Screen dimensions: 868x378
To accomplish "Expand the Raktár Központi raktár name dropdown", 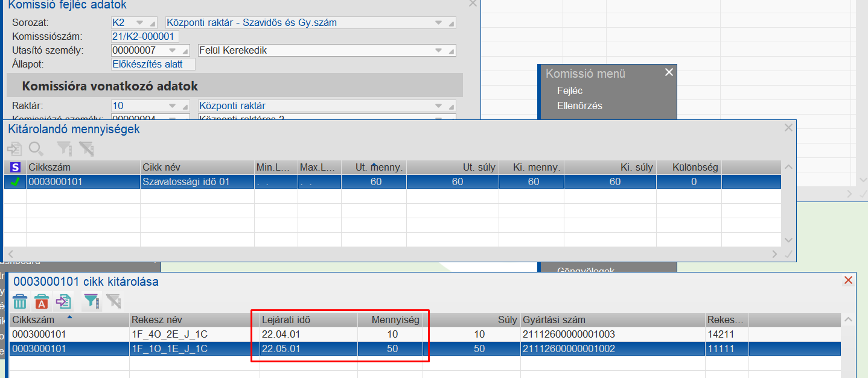I will (439, 106).
